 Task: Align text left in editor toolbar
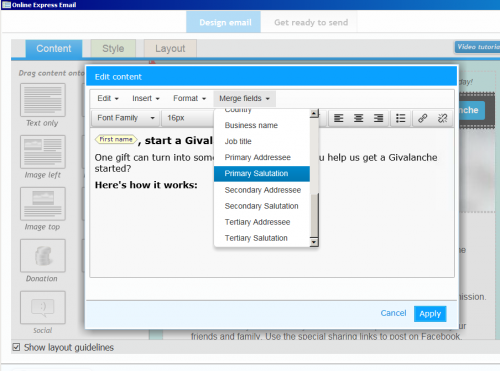click(x=339, y=118)
